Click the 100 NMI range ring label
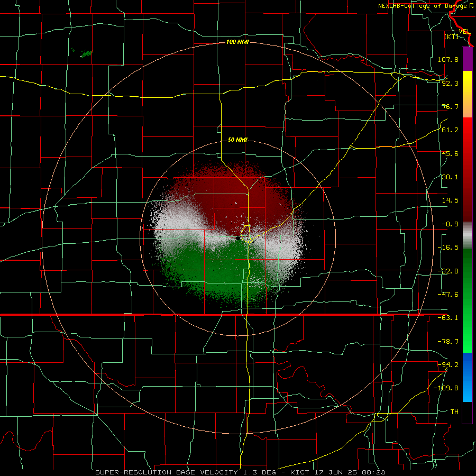Image resolution: width=476 pixels, height=476 pixels. [x=237, y=42]
